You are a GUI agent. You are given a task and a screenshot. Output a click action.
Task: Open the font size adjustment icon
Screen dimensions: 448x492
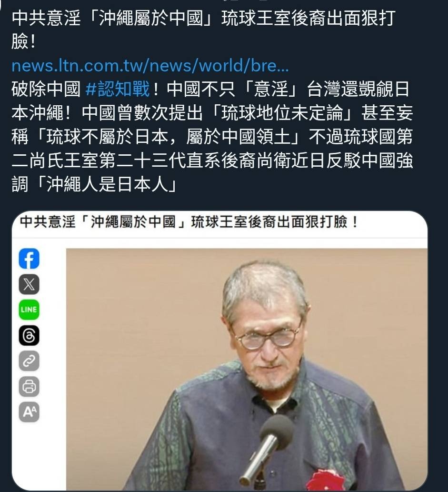[x=29, y=412]
